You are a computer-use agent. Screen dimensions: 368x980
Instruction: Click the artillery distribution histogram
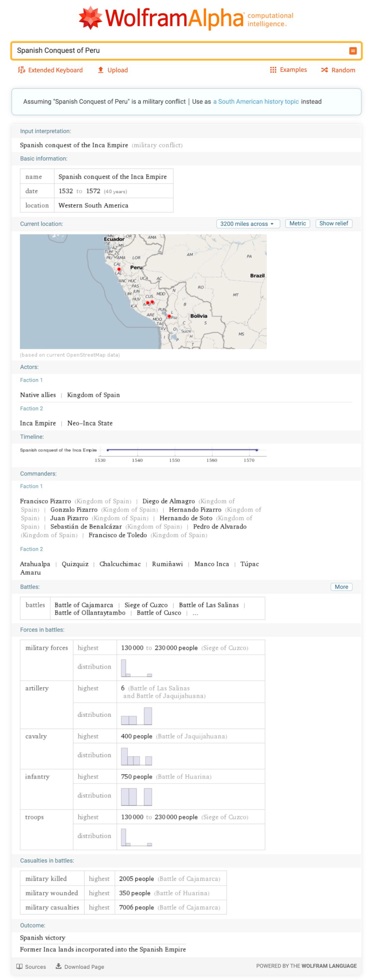pyautogui.click(x=136, y=716)
